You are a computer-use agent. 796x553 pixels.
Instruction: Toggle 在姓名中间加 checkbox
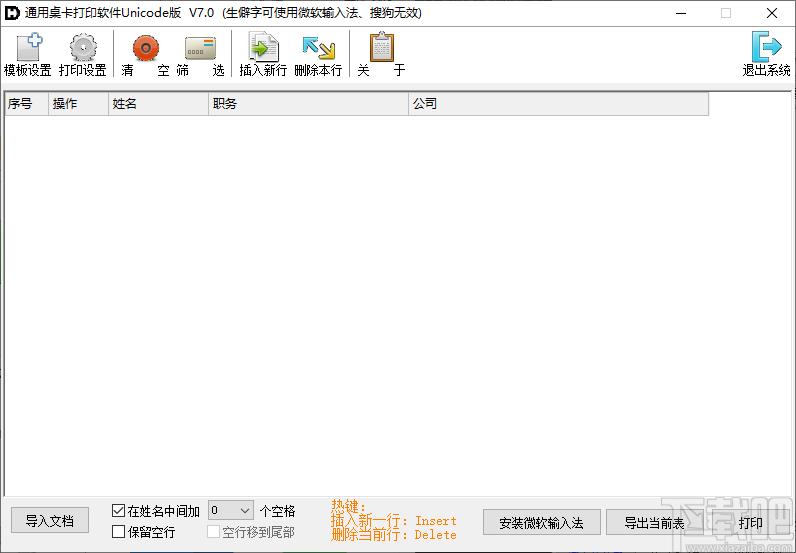118,510
